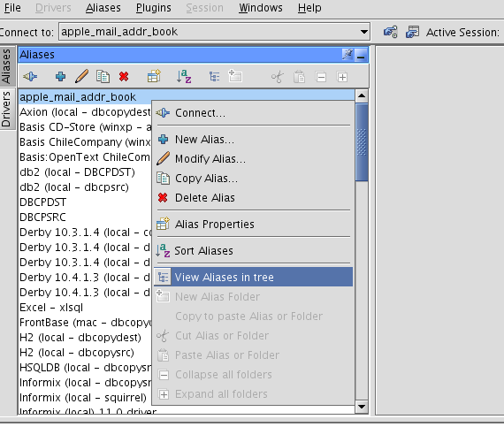
Task: Click the Paste clipboard toolbar icon
Action: pyautogui.click(x=299, y=77)
